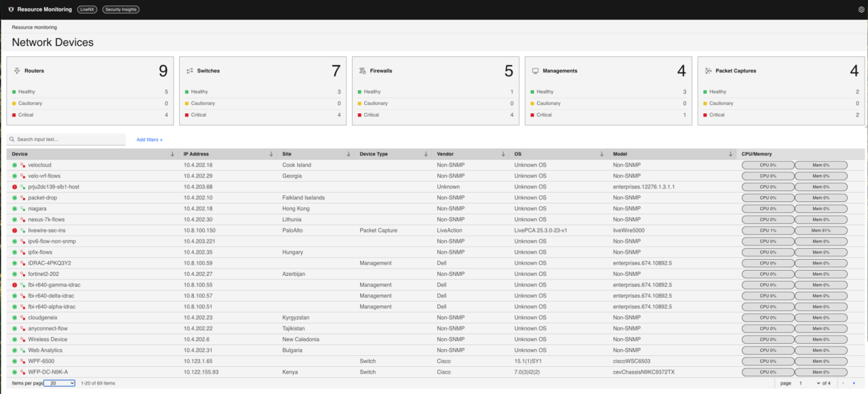Click Mem 91% bar for livewire-sec-ins
Image resolution: width=868 pixels, height=394 pixels.
[x=821, y=231]
